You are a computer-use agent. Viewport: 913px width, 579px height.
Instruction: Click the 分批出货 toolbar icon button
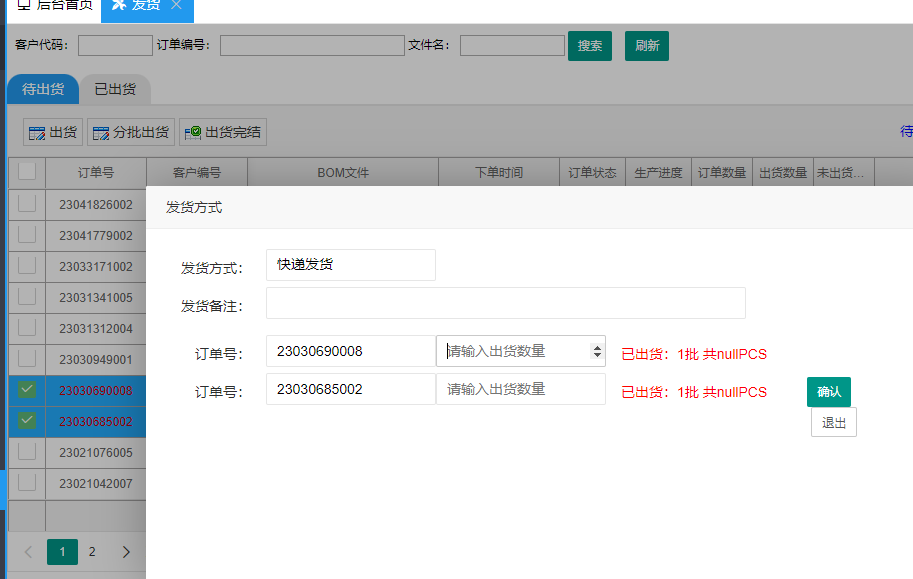click(x=131, y=132)
